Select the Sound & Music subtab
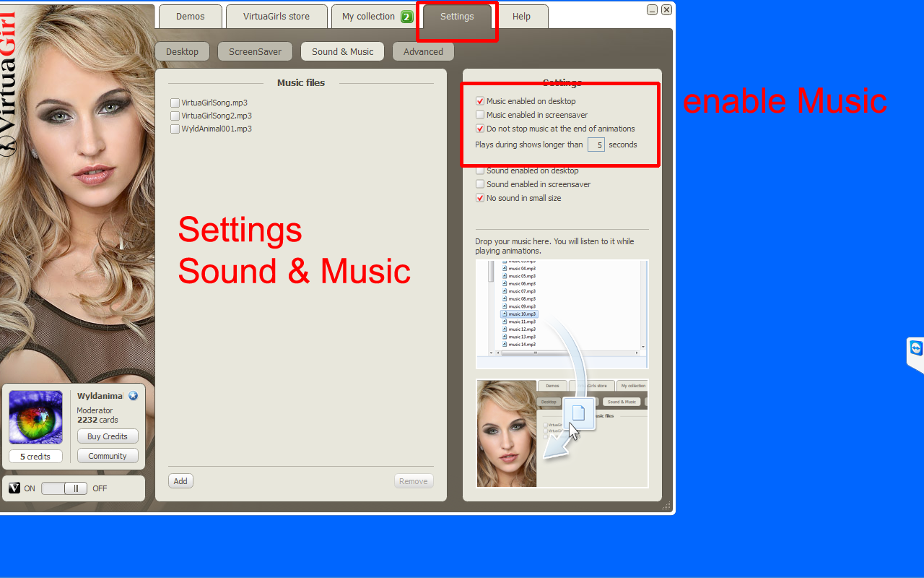The height and width of the screenshot is (578, 924). tap(343, 51)
